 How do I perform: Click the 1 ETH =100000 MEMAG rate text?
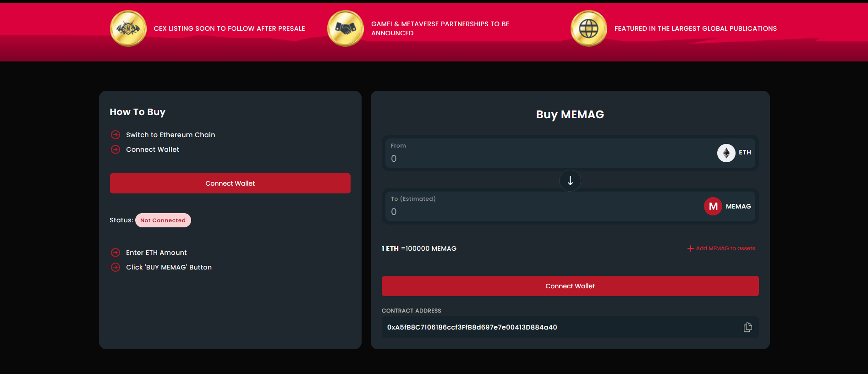pyautogui.click(x=419, y=248)
